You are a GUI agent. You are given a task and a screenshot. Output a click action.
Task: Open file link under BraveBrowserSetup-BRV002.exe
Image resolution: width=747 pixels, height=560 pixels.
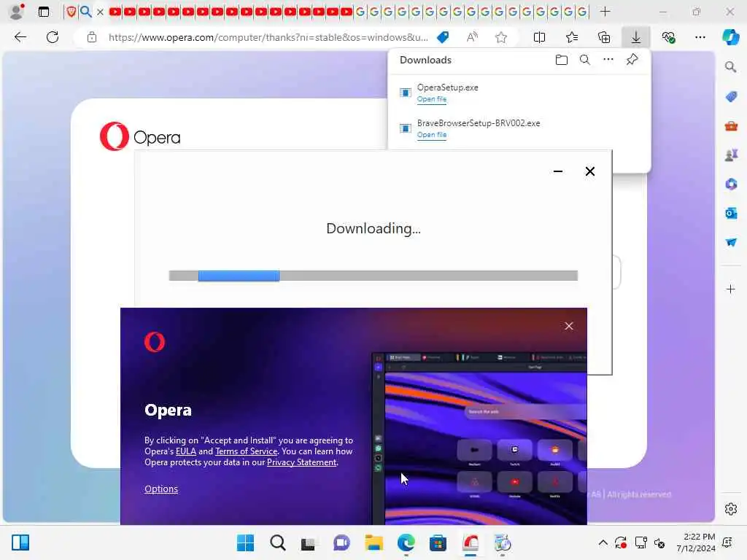tap(432, 135)
